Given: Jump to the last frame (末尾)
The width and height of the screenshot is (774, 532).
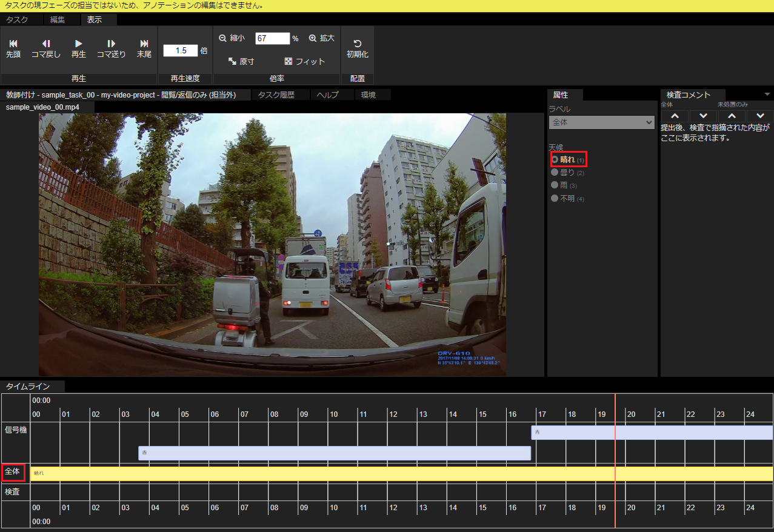Looking at the screenshot, I should tap(144, 48).
